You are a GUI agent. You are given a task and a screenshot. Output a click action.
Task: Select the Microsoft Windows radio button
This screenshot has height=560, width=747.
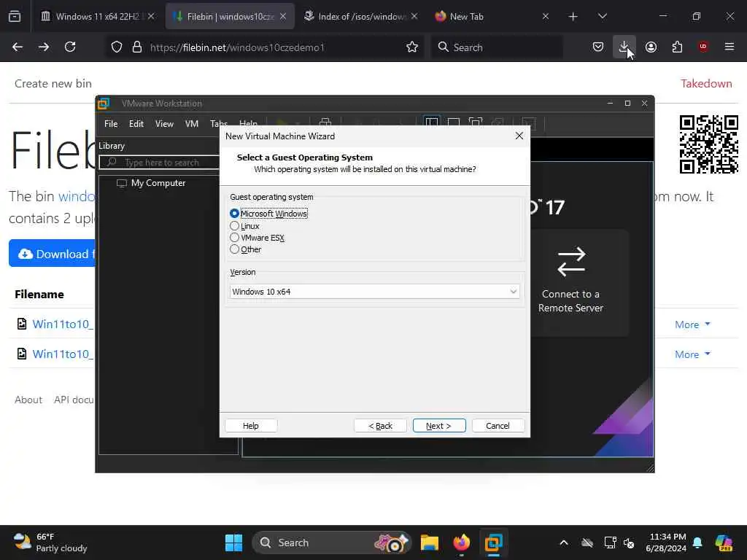234,214
